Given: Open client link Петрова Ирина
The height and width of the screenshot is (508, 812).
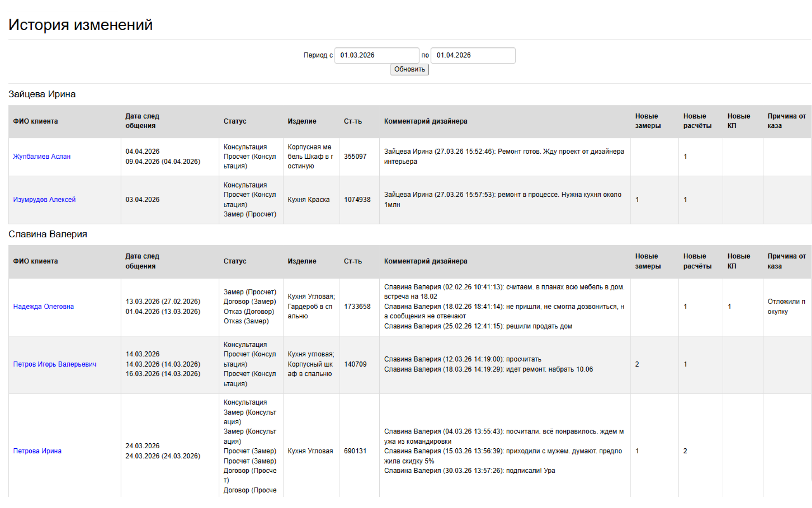Looking at the screenshot, I should [x=37, y=451].
